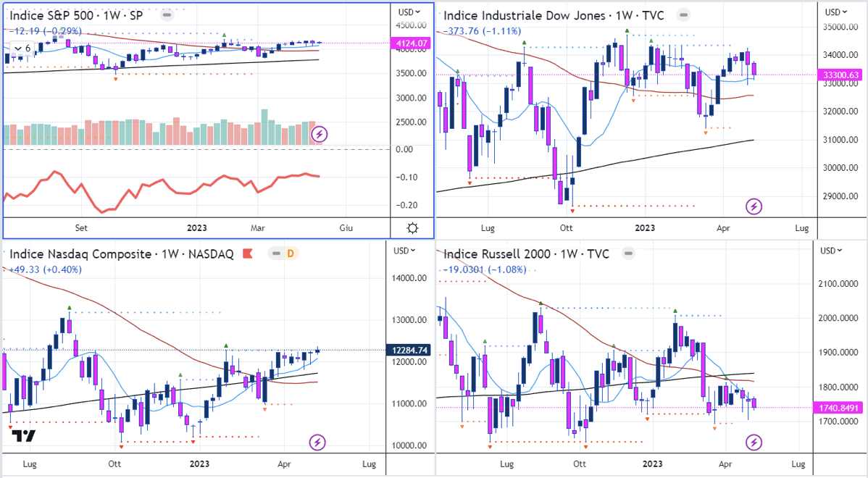Open USD currency dropdown on Dow Jones chart
Image resolution: width=868 pixels, height=478 pixels.
[837, 12]
